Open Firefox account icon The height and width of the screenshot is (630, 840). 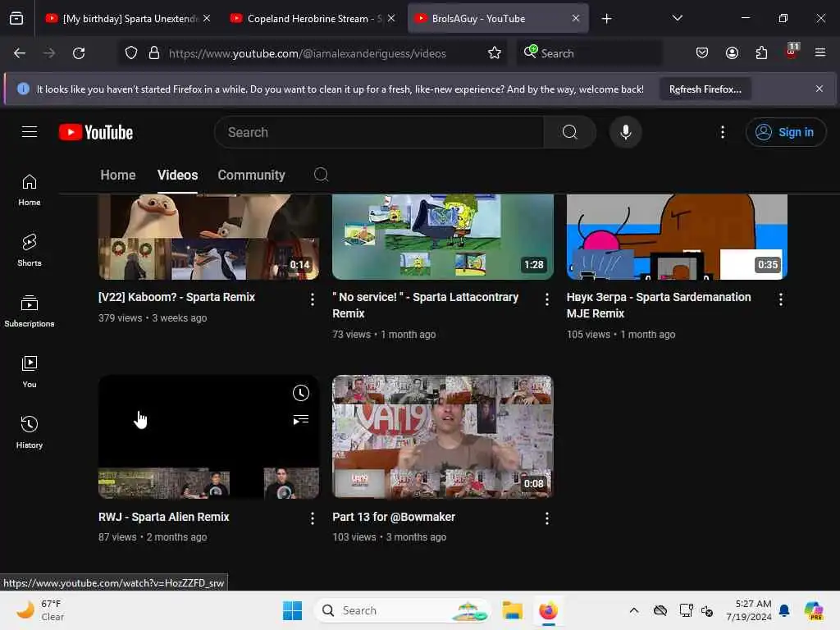(x=732, y=53)
